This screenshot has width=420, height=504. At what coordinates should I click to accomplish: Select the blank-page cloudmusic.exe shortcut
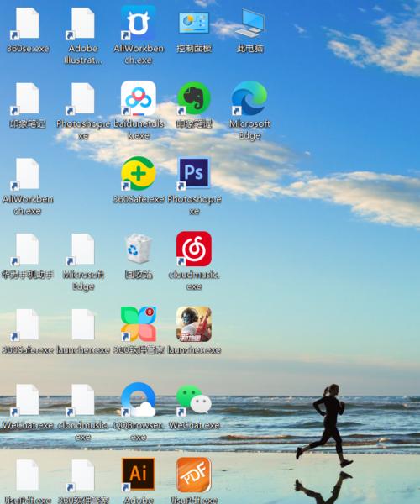click(83, 400)
